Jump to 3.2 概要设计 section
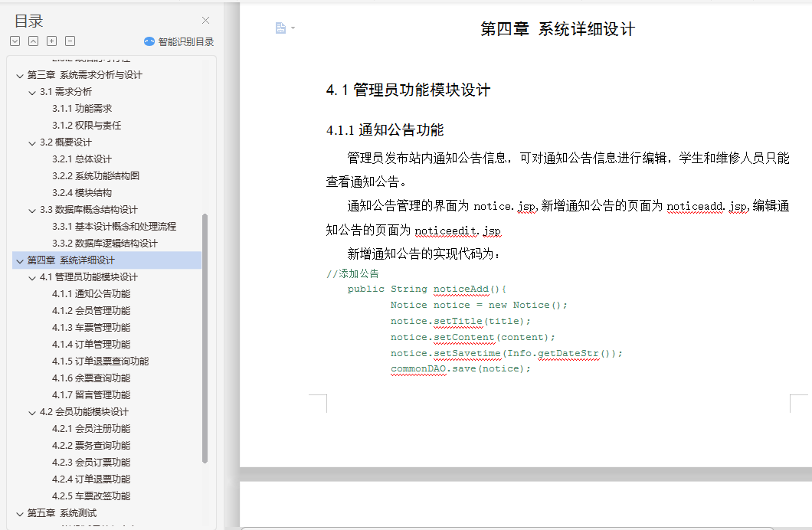This screenshot has height=530, width=812. coord(66,142)
